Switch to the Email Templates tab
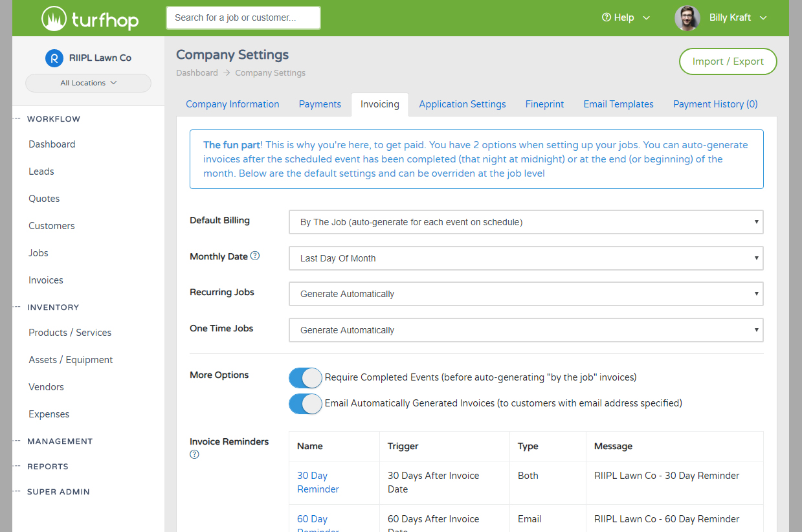802x532 pixels. tap(618, 104)
